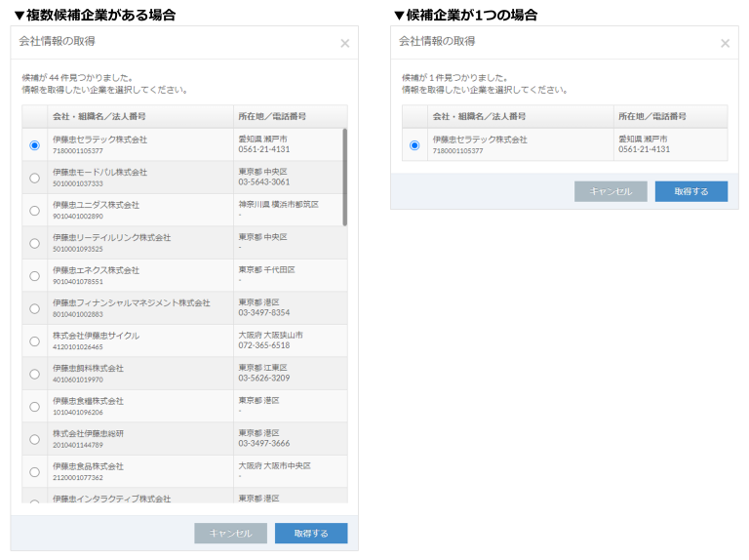Click キャンセル in the 44-candidate dialog
The width and height of the screenshot is (749, 560).
pos(231,534)
